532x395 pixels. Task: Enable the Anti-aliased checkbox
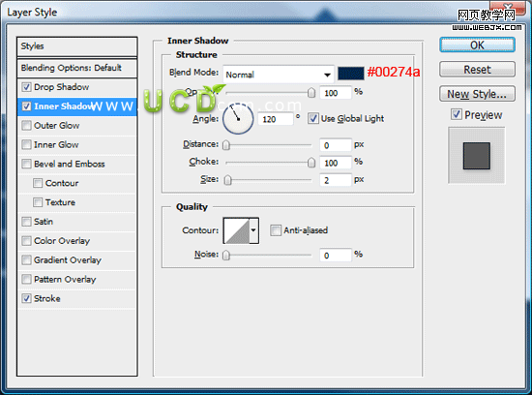(x=276, y=230)
